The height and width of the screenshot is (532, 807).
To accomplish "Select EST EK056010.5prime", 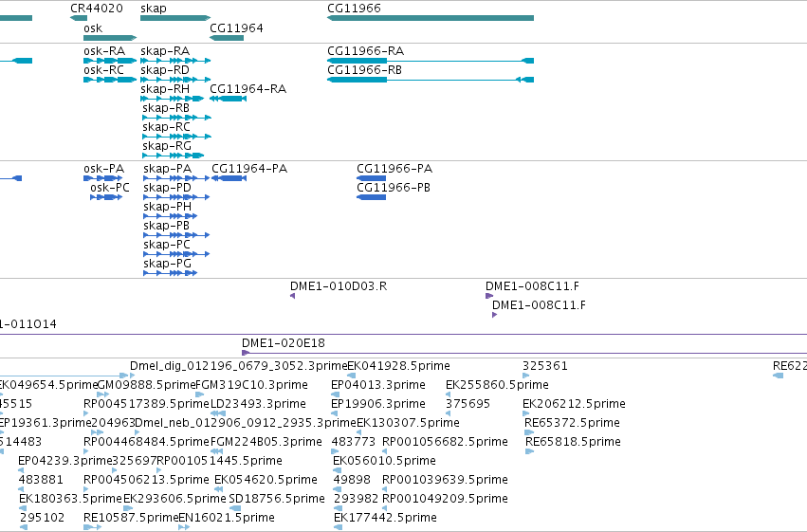I will point(337,470).
